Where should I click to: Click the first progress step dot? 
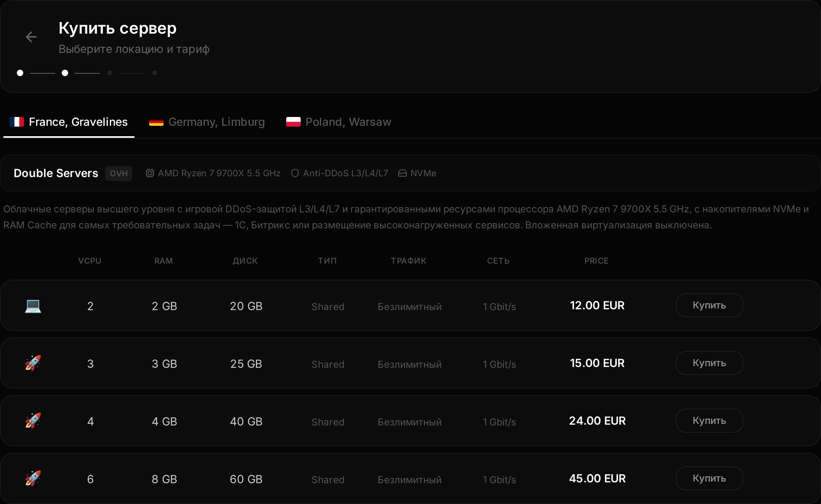20,73
